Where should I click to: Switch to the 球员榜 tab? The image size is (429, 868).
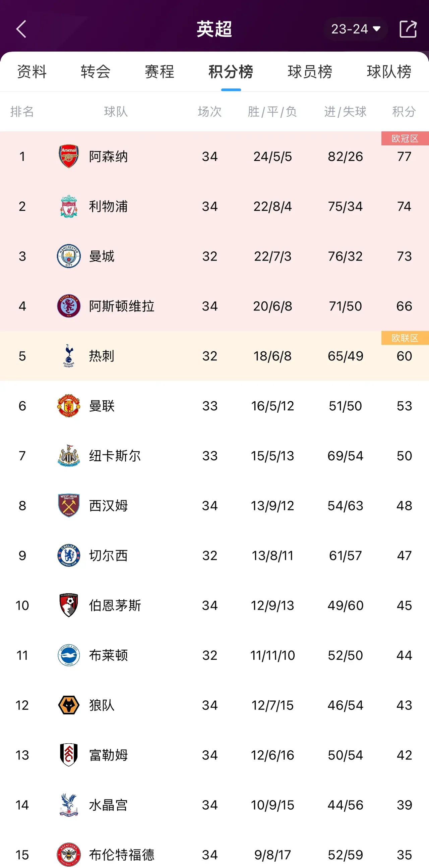310,72
